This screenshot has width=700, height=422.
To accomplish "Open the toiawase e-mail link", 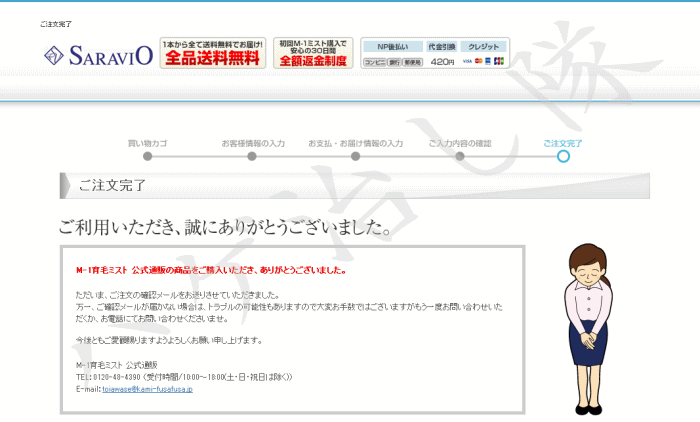I will coord(147,389).
